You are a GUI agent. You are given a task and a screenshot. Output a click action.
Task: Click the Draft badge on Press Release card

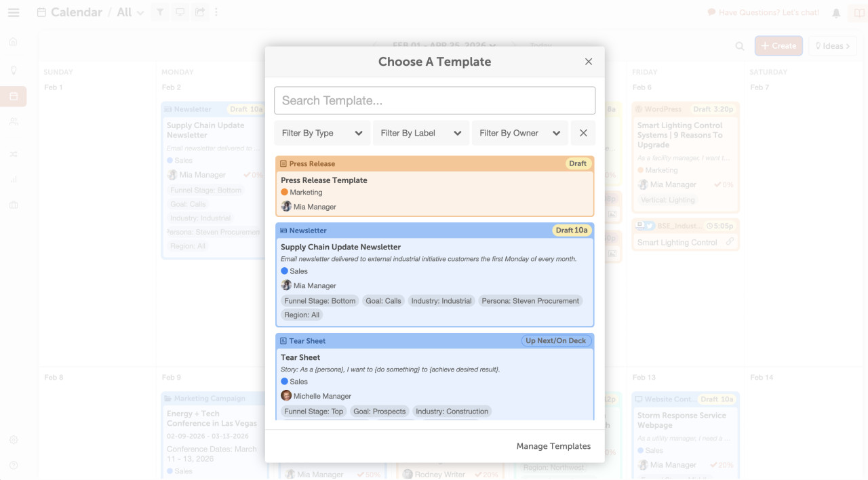pyautogui.click(x=578, y=163)
